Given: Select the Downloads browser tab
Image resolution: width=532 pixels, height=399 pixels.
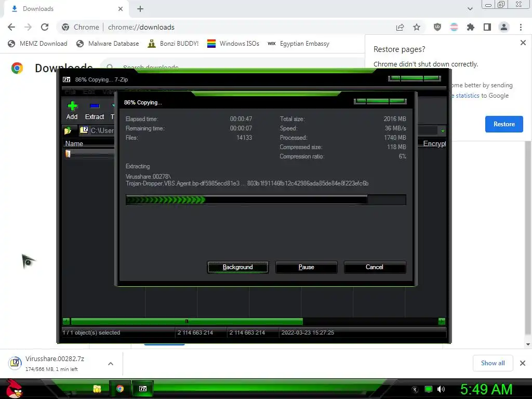Looking at the screenshot, I should (66, 9).
